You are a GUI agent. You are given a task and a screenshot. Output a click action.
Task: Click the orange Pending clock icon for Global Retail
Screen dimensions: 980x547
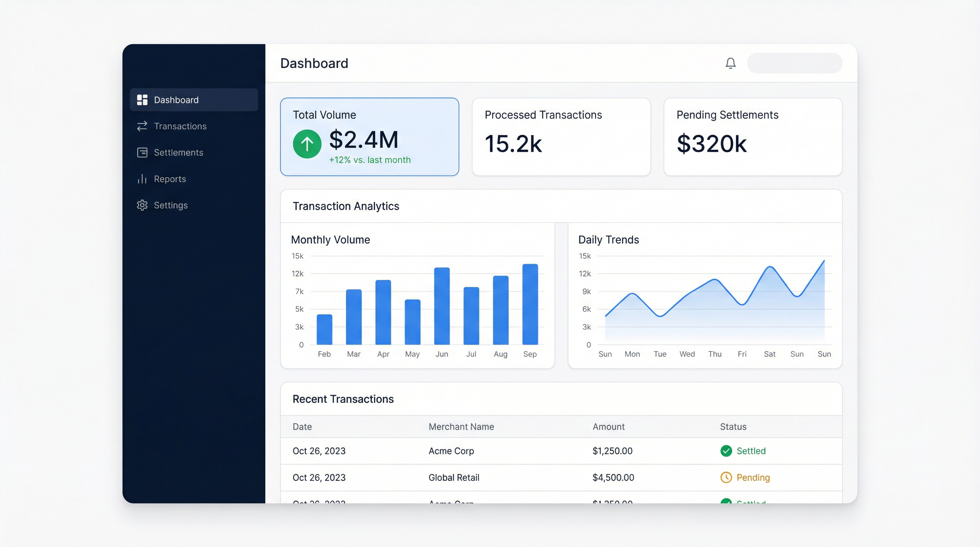(726, 478)
